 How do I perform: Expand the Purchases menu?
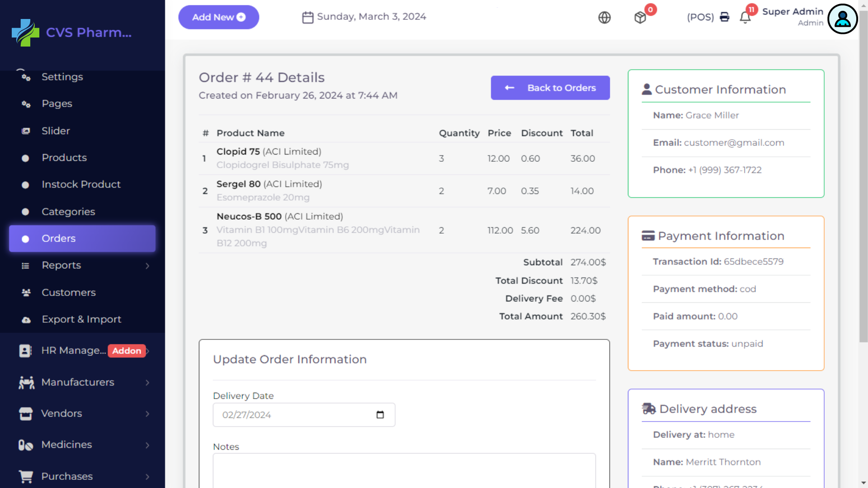point(147,477)
